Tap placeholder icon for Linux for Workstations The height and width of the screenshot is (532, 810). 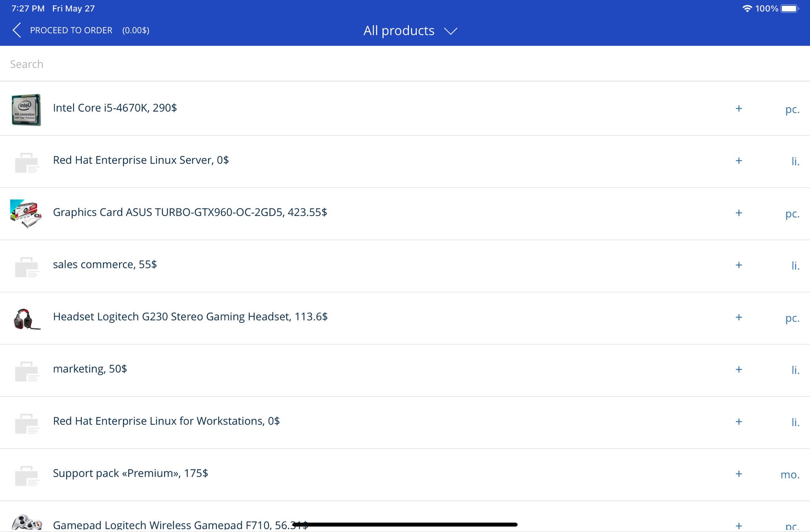[27, 424]
